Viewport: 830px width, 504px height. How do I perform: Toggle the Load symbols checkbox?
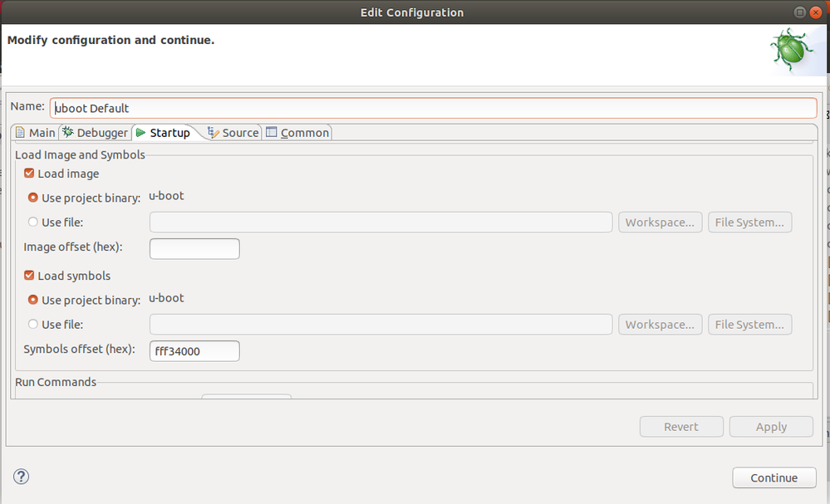point(30,276)
